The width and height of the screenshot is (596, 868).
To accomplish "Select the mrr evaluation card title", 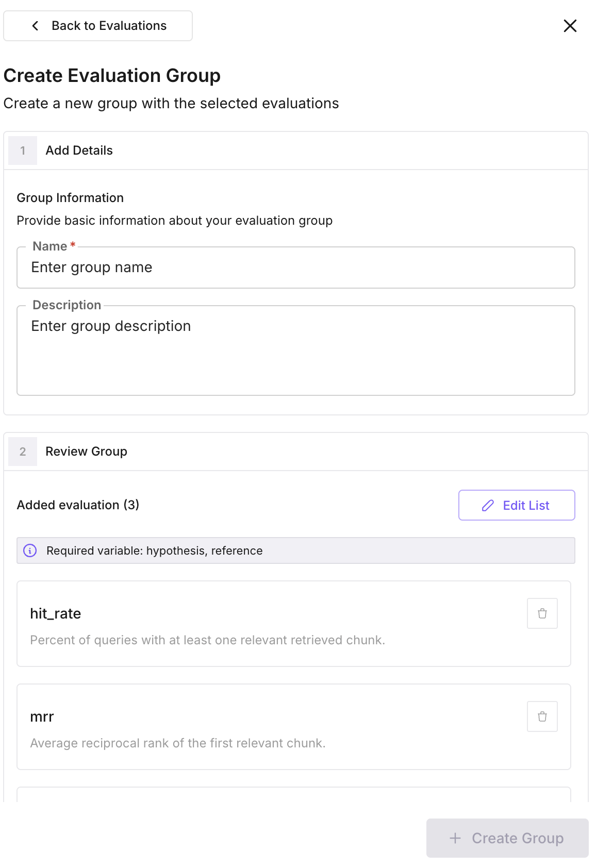I will coord(42,716).
